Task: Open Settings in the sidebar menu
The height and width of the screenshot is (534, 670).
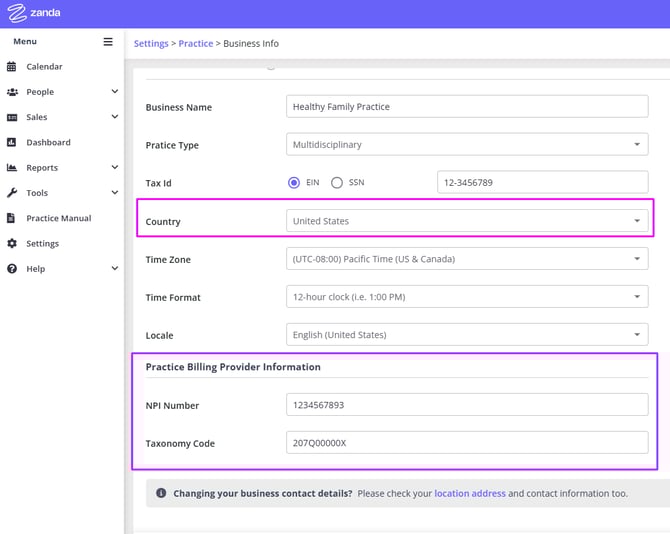Action: tap(42, 244)
